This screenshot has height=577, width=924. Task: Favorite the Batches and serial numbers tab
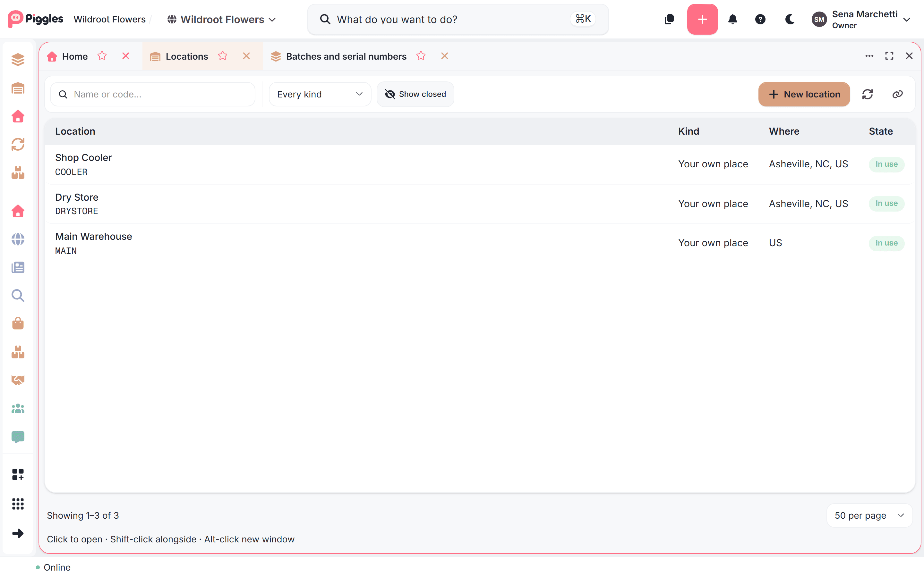421,56
